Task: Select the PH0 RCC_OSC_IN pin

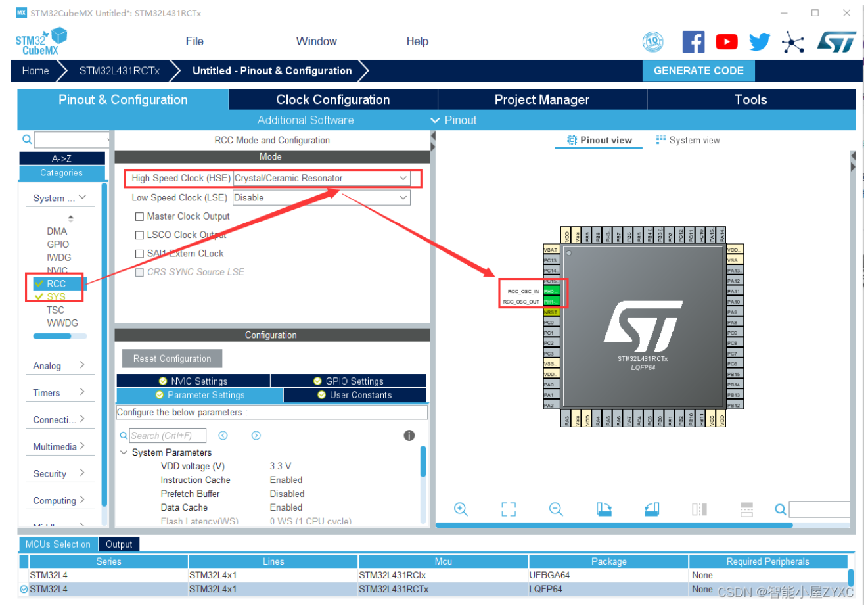Action: click(551, 291)
